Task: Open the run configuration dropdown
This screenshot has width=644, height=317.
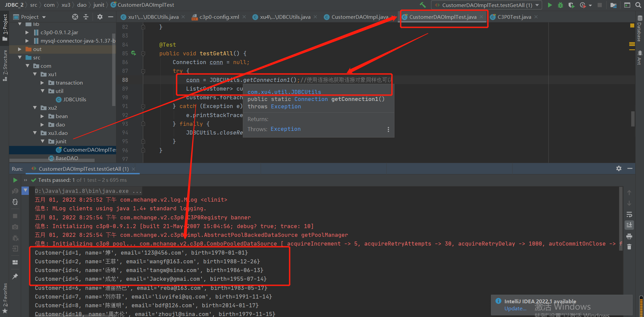Action: 487,5
